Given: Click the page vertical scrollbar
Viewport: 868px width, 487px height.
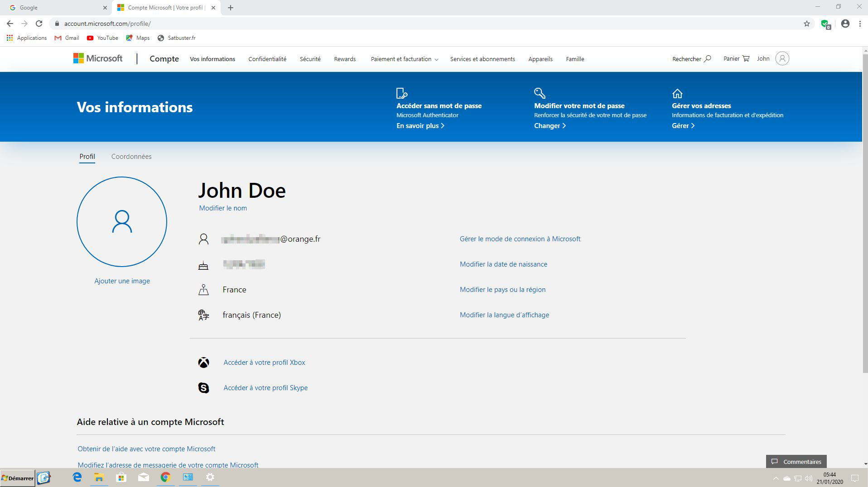Looking at the screenshot, I should 865,213.
